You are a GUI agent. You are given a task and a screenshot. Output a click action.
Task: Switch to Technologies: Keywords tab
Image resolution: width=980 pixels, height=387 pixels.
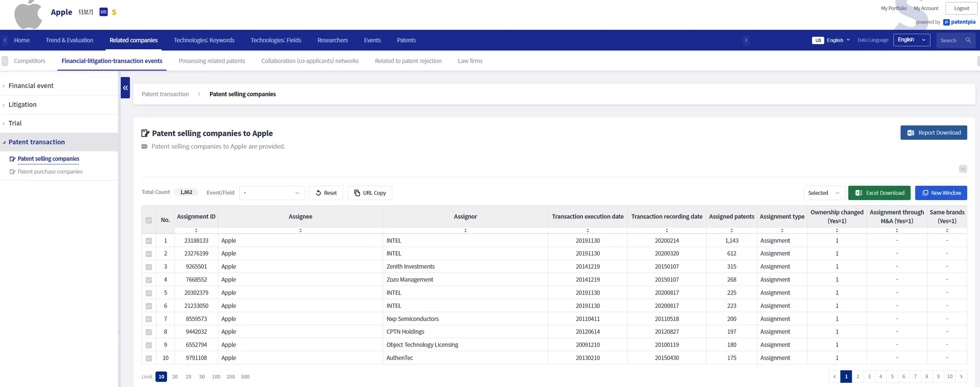204,40
